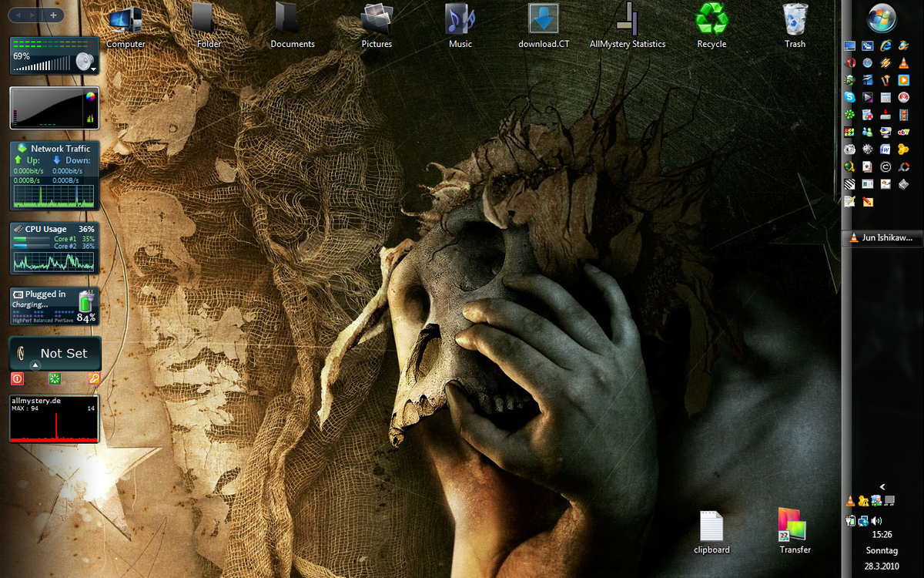Click the volume speaker tray icon
The width and height of the screenshot is (924, 578).
pos(877,521)
